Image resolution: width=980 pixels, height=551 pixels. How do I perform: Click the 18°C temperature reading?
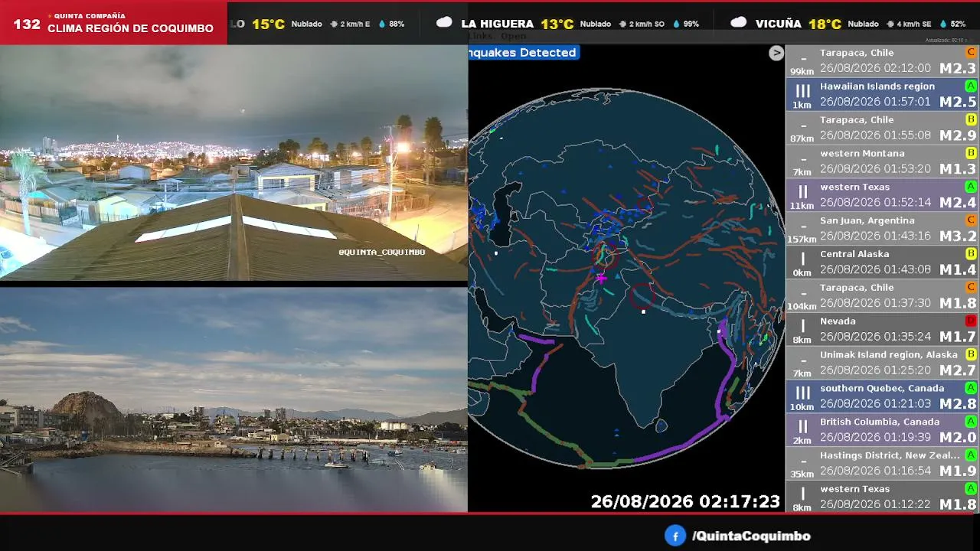pyautogui.click(x=825, y=24)
